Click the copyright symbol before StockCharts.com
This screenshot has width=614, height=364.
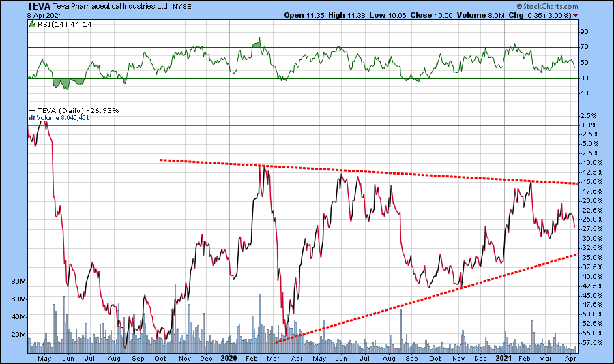click(518, 5)
